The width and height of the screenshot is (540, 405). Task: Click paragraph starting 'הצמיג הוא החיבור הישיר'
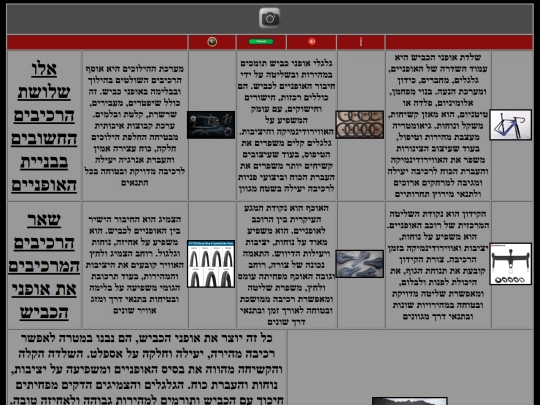pos(135,265)
